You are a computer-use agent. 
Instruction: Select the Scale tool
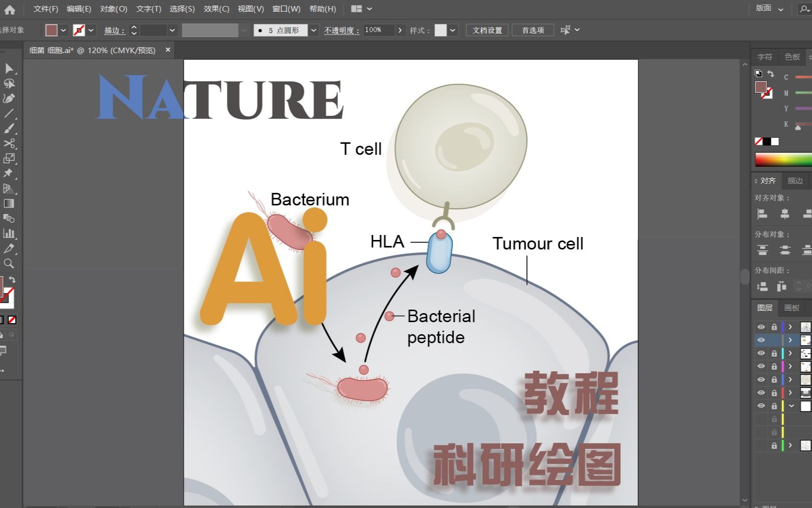pos(9,158)
